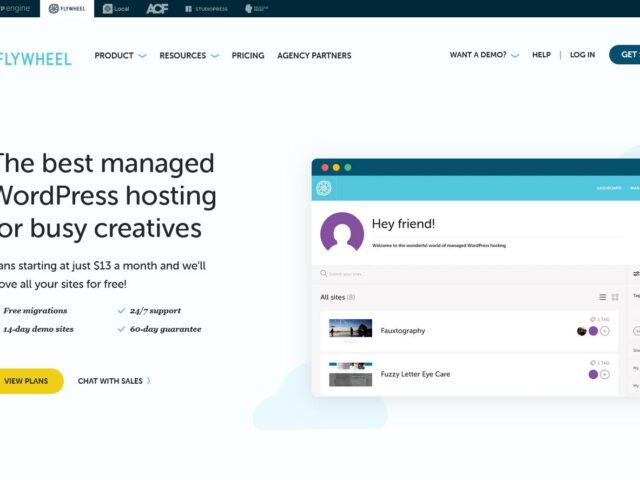Click photo avatar on Fauxtography row
640x480 pixels.
click(x=582, y=331)
